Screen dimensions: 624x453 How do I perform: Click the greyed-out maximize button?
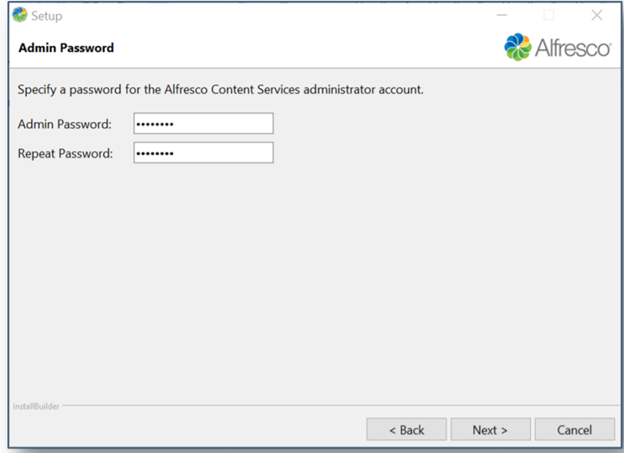[548, 16]
